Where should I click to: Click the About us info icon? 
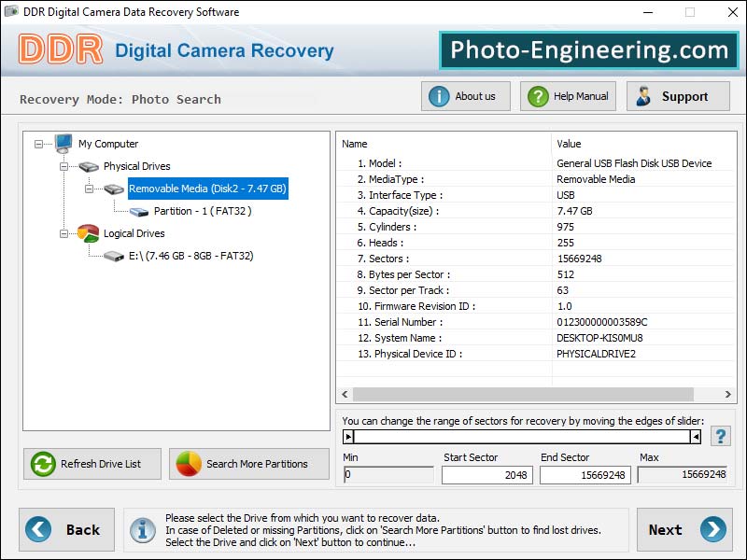tap(438, 95)
